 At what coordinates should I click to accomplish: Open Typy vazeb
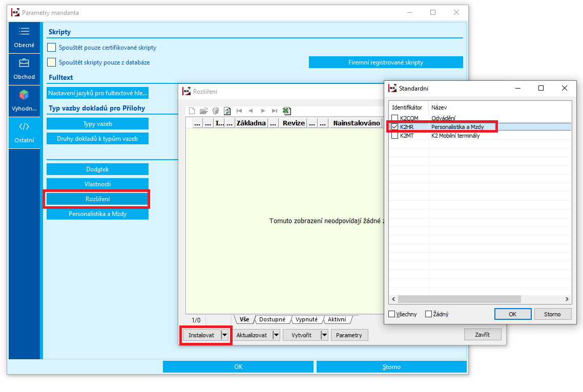[x=97, y=124]
